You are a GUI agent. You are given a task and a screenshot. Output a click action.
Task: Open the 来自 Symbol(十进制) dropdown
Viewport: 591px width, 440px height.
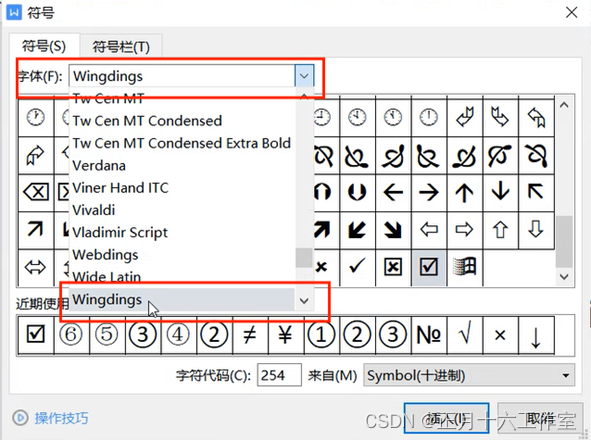(469, 375)
